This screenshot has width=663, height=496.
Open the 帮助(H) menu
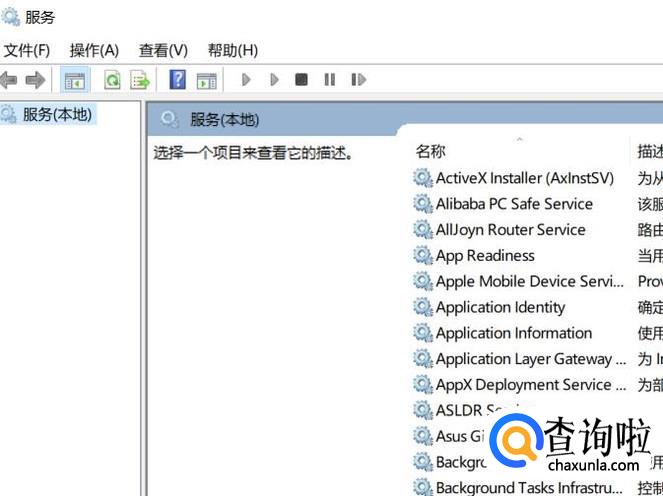tap(233, 51)
